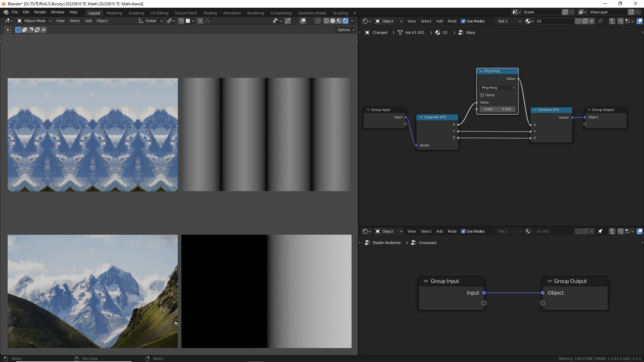Switch viewport to Solid shading
This screenshot has height=362, width=644.
(x=333, y=21)
